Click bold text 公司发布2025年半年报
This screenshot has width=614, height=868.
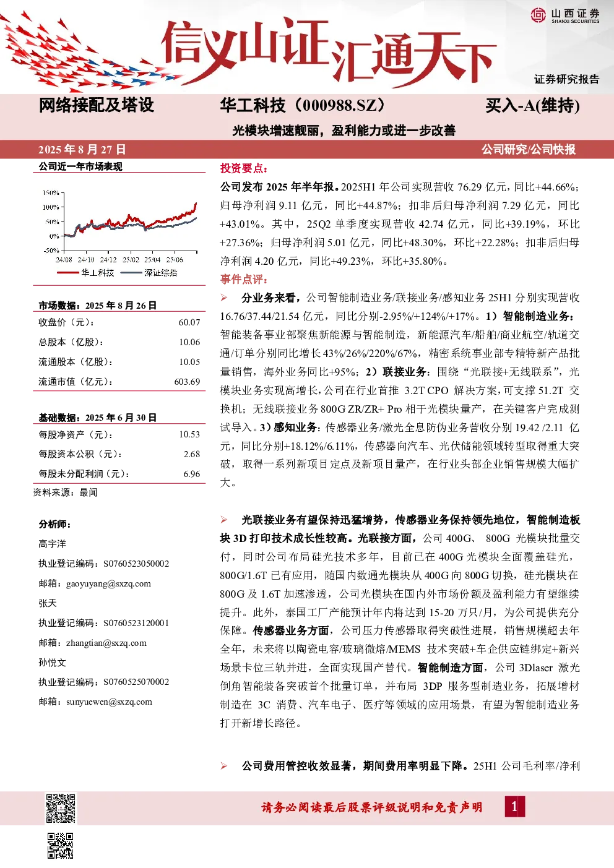point(278,187)
